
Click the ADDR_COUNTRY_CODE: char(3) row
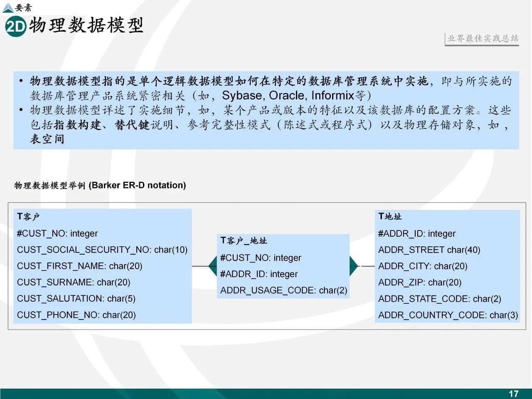click(x=448, y=315)
